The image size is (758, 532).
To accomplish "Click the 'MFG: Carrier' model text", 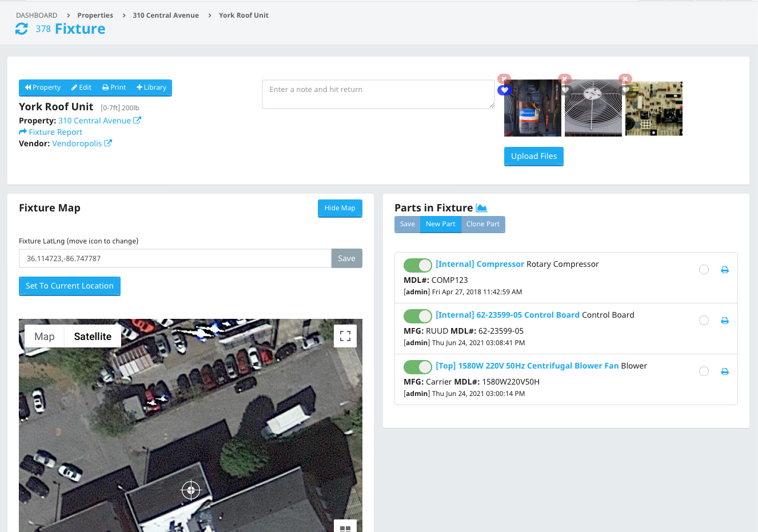I will click(x=428, y=382).
